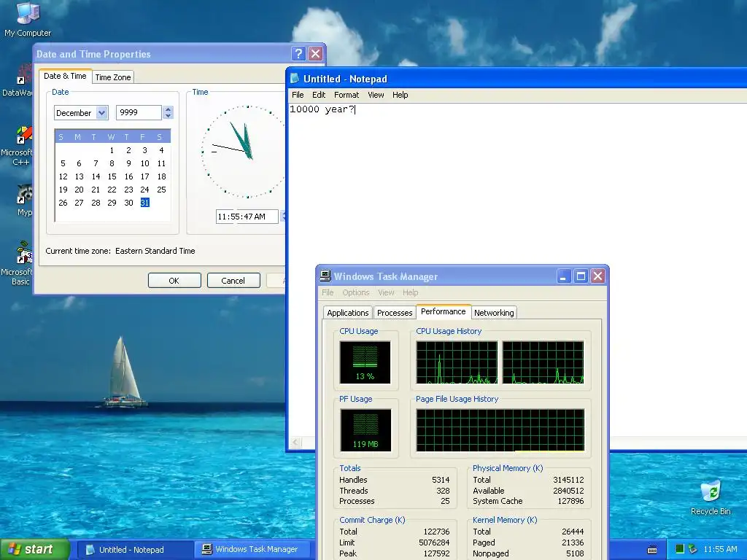
Task: Maximize the Windows Task Manager window
Action: coord(581,276)
